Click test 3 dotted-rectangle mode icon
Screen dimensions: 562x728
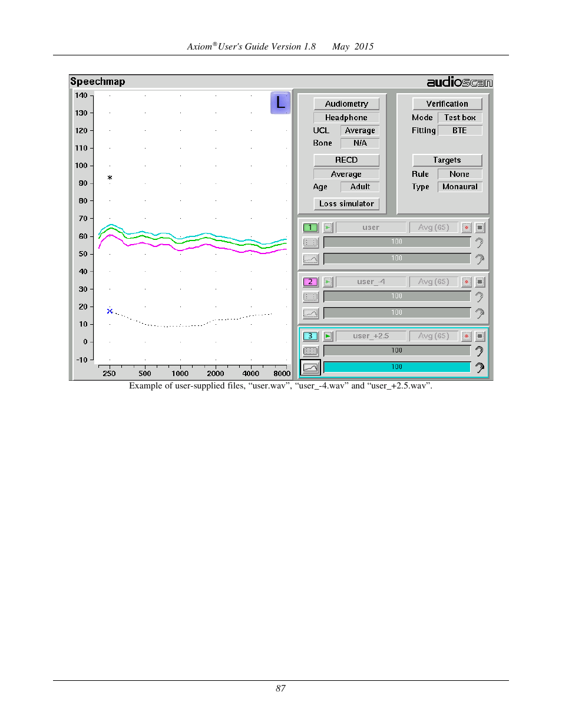point(310,351)
